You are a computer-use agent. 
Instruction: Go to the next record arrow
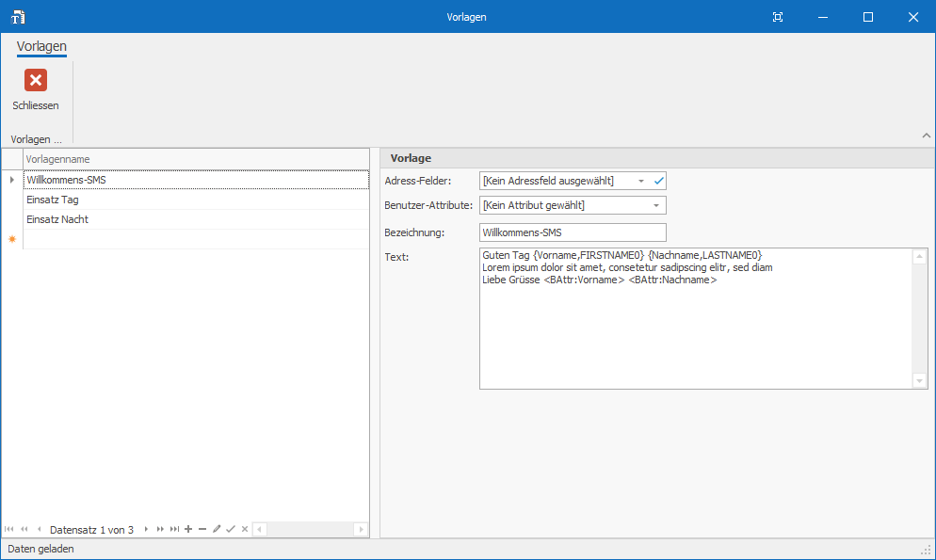click(x=146, y=530)
